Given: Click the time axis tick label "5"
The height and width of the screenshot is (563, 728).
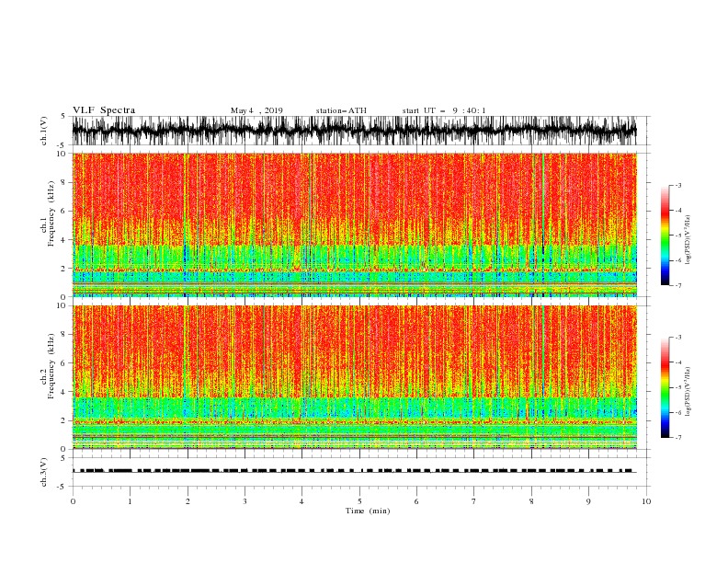Looking at the screenshot, I should (x=359, y=501).
